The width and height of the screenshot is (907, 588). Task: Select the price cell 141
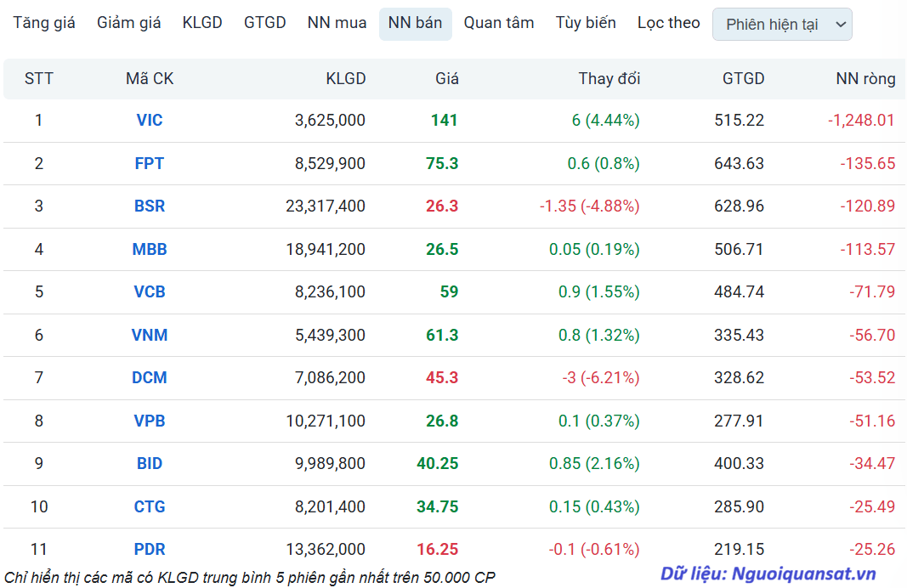(445, 121)
